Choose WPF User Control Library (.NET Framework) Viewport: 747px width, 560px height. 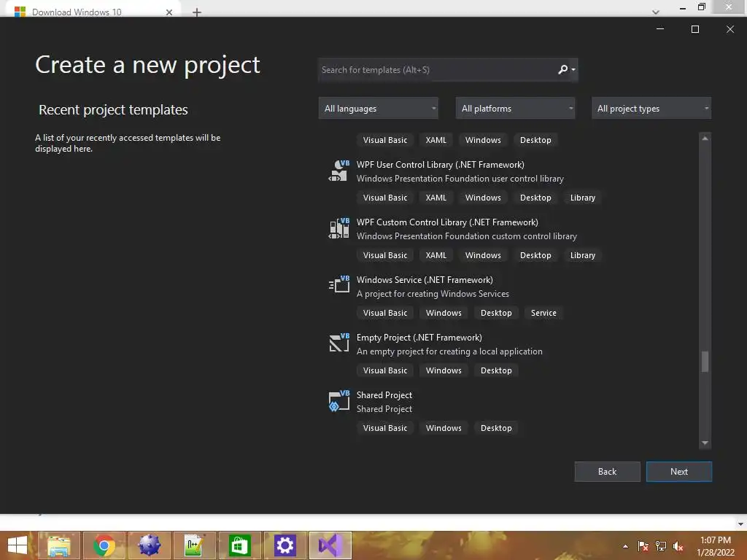(x=440, y=165)
